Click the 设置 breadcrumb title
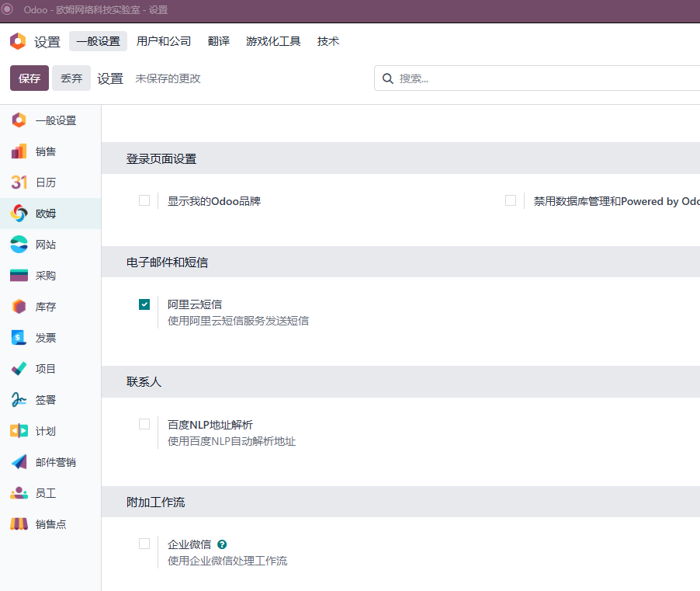Viewport: 700px width, 591px height. 110,78
